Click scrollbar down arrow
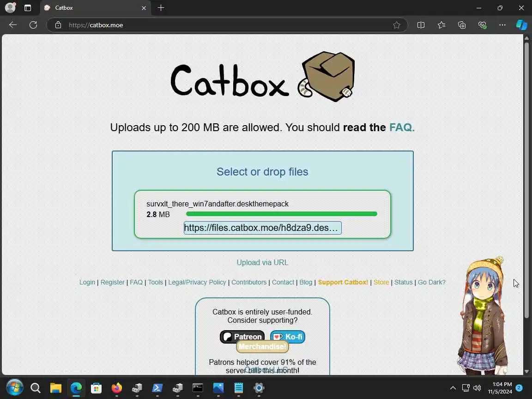Viewport: 532px width, 399px height. [x=526, y=371]
